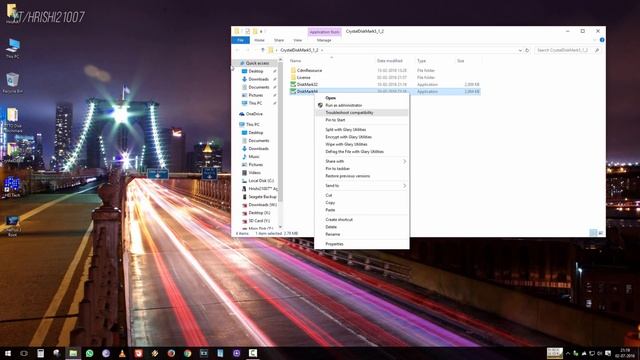This screenshot has width=640, height=360.
Task: Open the Firefox icon on the taskbar
Action: pos(171,353)
